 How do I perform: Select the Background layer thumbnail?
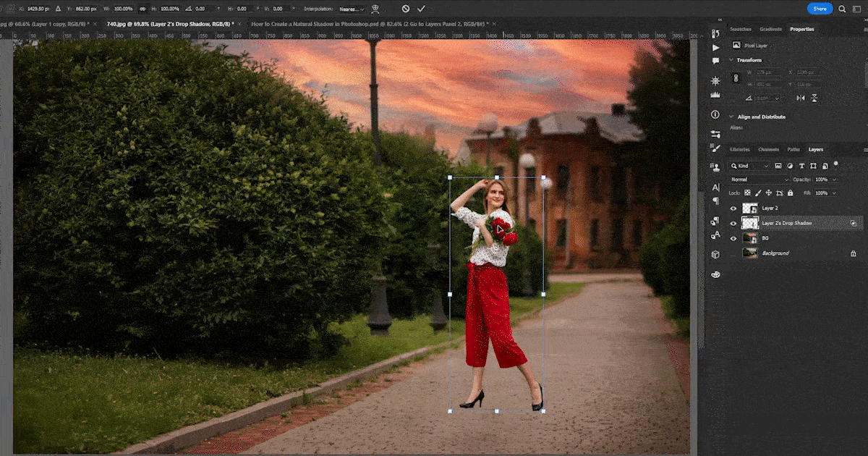point(750,253)
